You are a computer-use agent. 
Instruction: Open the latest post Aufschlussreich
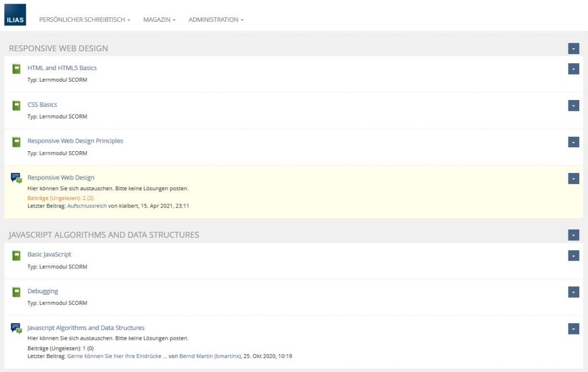click(87, 205)
